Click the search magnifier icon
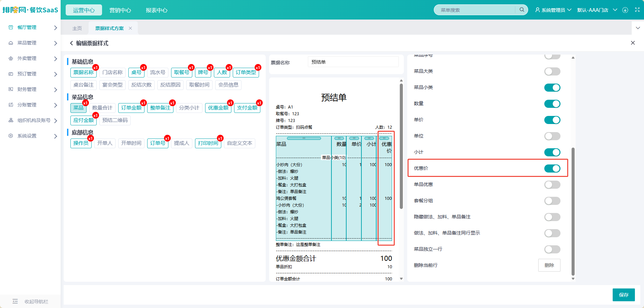 pyautogui.click(x=522, y=10)
